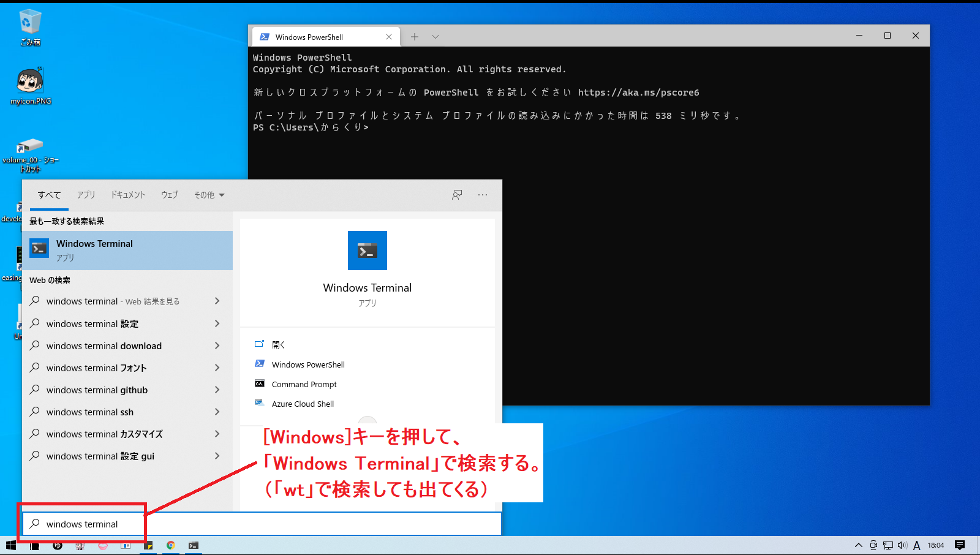The width and height of the screenshot is (980, 555).
Task: Click Google Chrome taskbar icon
Action: pyautogui.click(x=171, y=545)
